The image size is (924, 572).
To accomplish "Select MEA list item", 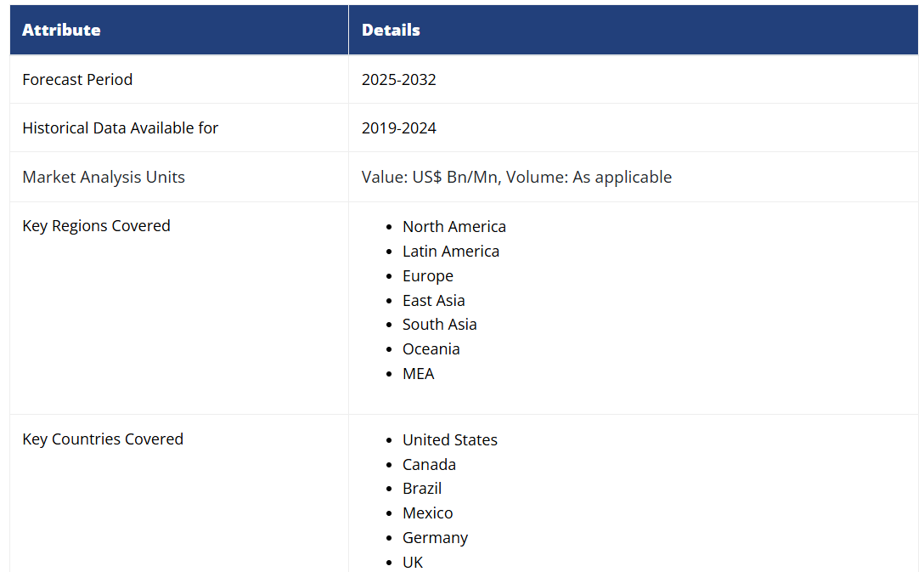I will (x=418, y=373).
